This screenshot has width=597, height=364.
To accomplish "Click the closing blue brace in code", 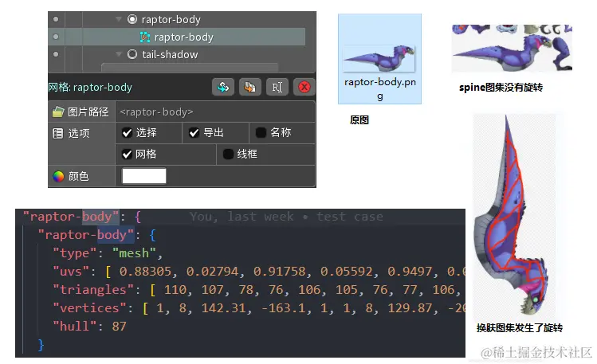I will click(41, 345).
